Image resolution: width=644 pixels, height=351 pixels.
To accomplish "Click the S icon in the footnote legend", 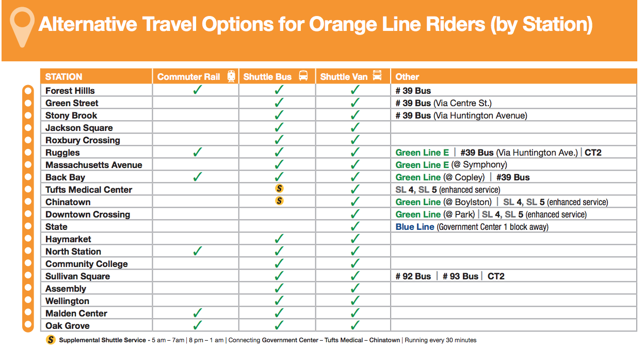I will (51, 340).
